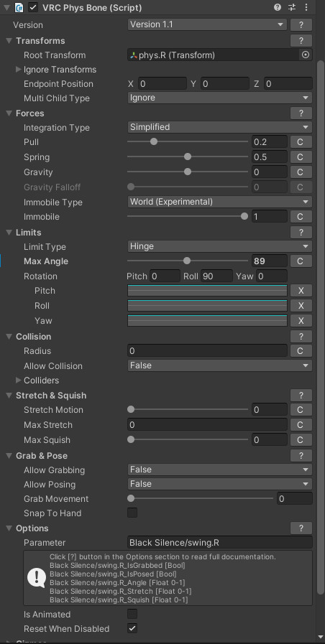Viewport: 325px width, 644px height.
Task: Click curve button for Stretch Motion
Action: pyautogui.click(x=301, y=410)
